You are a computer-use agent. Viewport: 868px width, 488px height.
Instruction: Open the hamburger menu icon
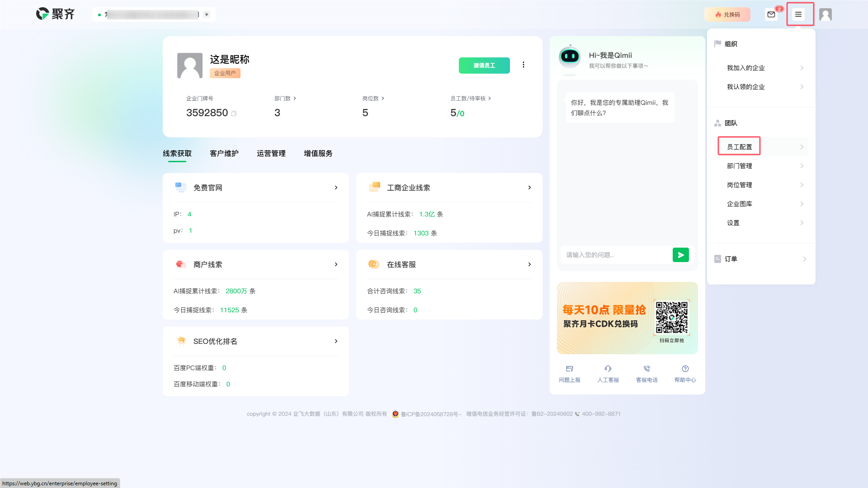pos(798,14)
